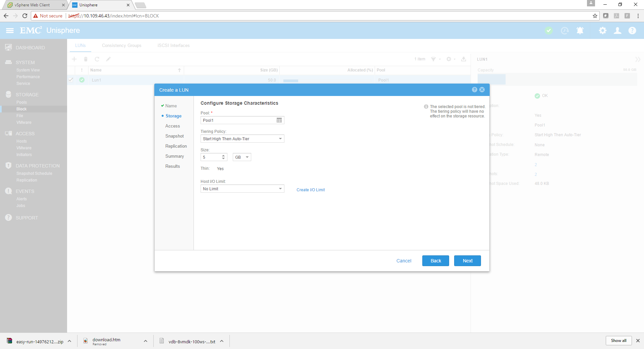
Task: Click the help icon in Create a LUN dialog
Action: tap(474, 90)
